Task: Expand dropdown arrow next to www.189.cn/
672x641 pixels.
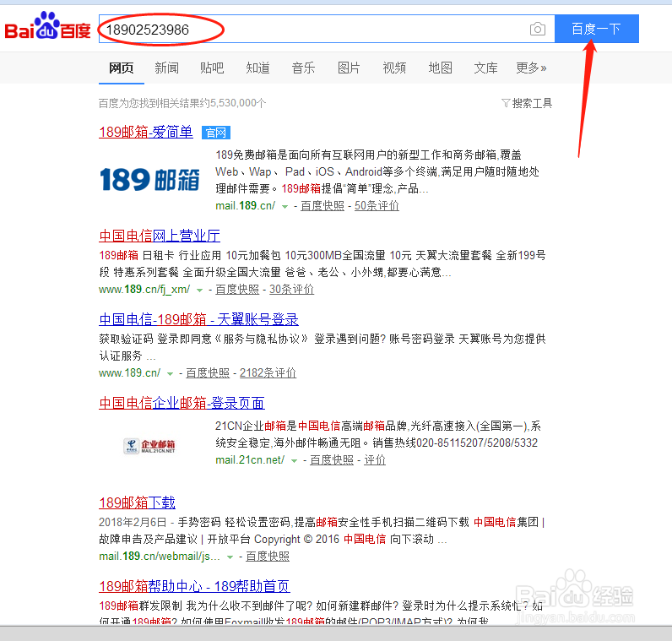Action: [x=170, y=374]
